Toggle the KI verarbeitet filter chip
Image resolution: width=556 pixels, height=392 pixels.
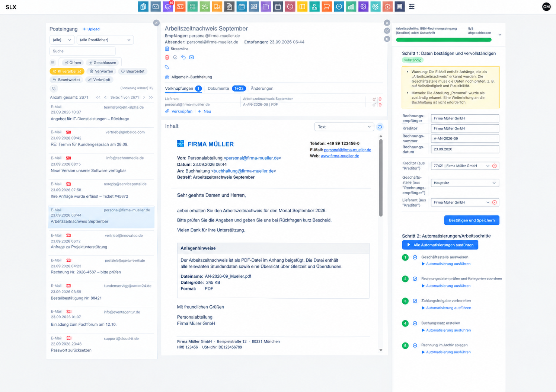pos(67,71)
